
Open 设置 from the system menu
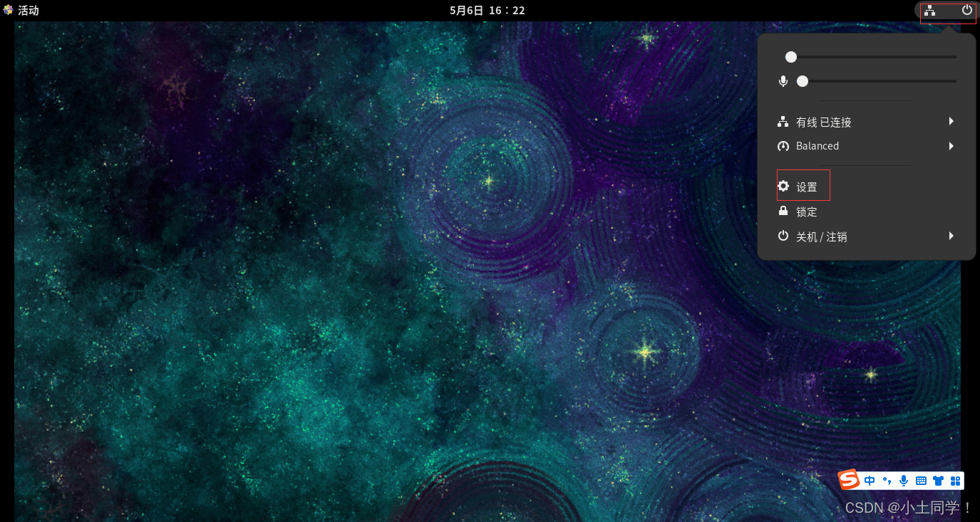[806, 187]
